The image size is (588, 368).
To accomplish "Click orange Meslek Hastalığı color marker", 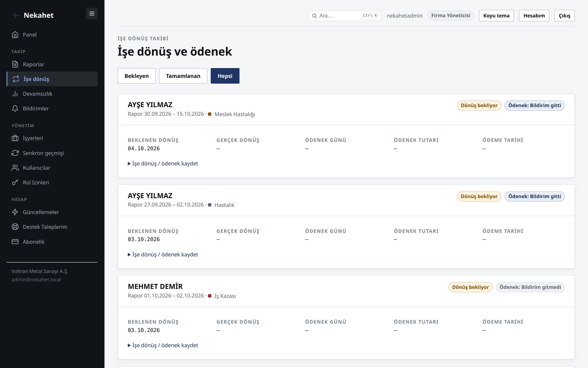I will pyautogui.click(x=210, y=114).
